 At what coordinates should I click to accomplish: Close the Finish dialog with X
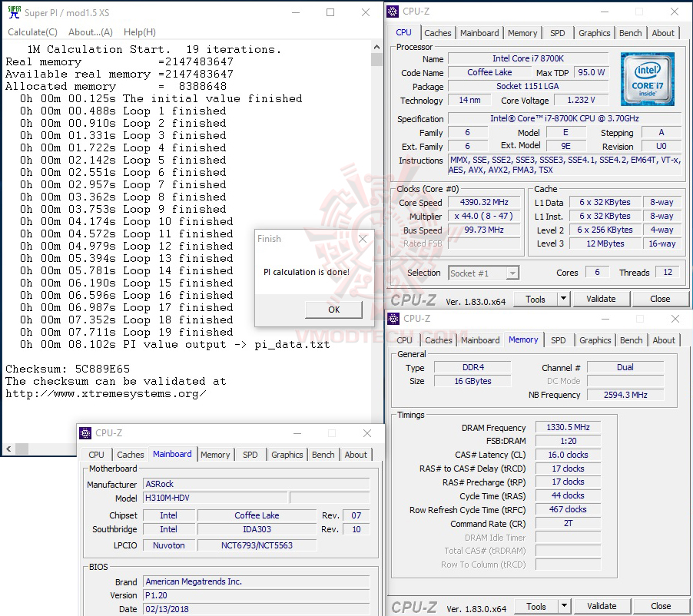click(363, 239)
